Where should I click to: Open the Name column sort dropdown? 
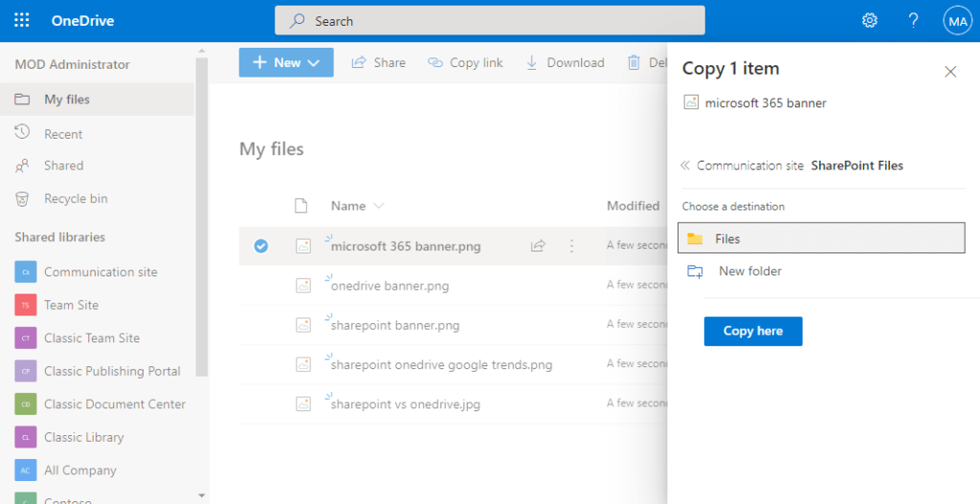(x=378, y=206)
